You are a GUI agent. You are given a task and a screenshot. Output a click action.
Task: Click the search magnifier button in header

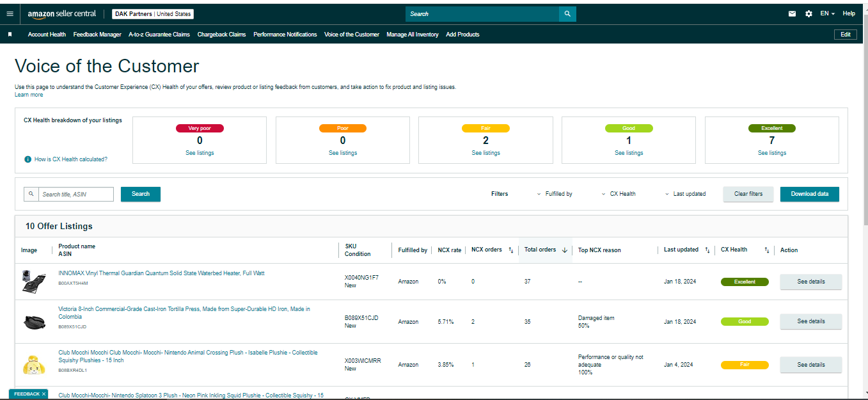coord(567,13)
